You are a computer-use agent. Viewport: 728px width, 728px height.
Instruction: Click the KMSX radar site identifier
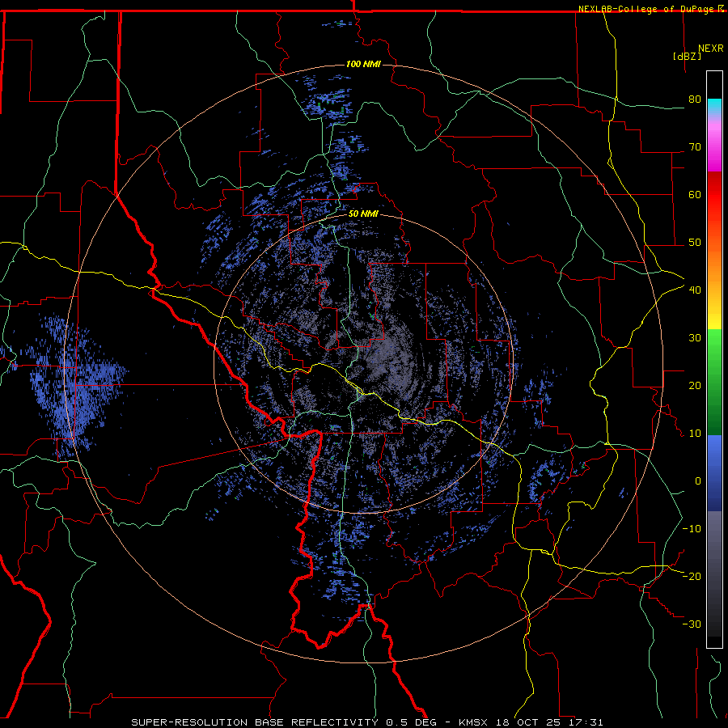tap(475, 722)
